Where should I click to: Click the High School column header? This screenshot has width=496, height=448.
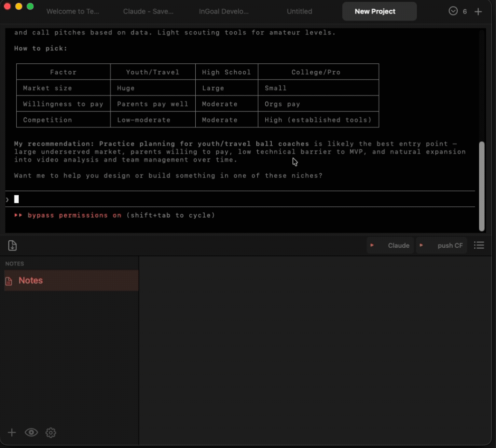(226, 72)
